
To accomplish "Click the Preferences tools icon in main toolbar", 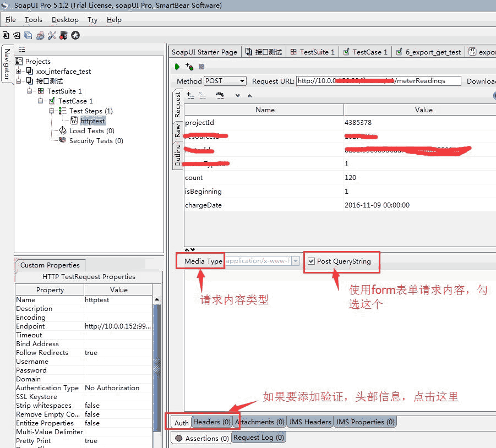I will click(x=52, y=35).
